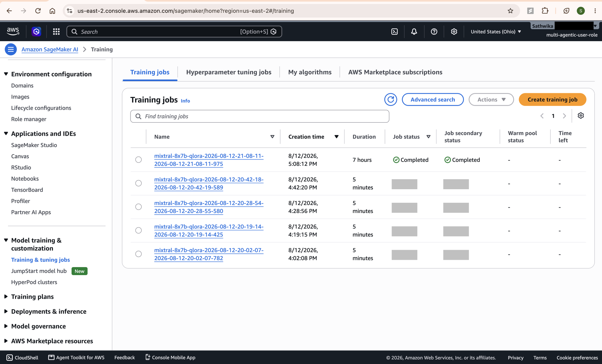
Task: Open job mixtral-8x7b-qlora ending 21-08-11-975
Action: point(209,160)
